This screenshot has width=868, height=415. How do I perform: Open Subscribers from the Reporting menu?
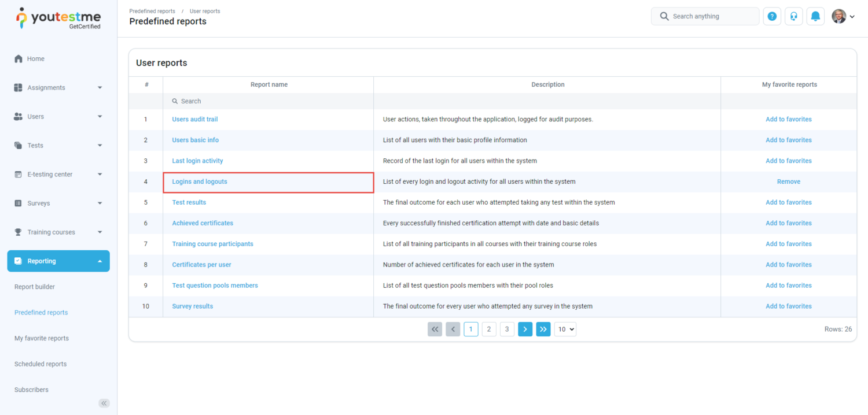click(31, 389)
